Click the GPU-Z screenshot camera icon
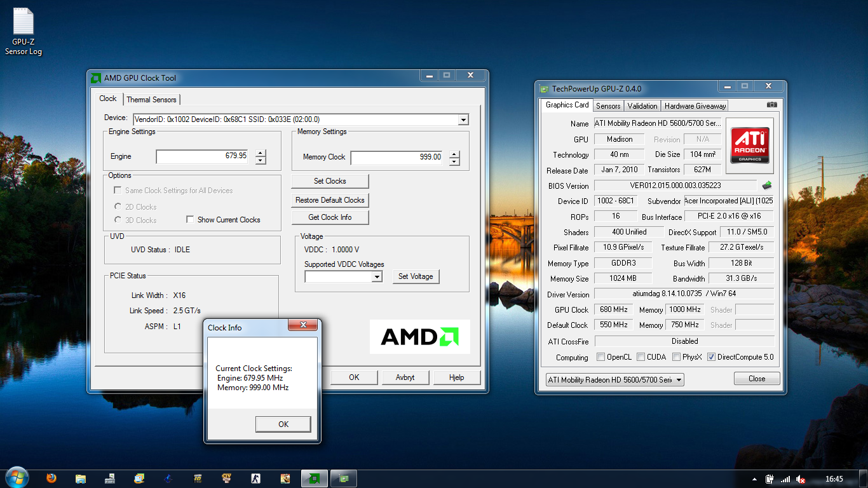This screenshot has width=868, height=488. (x=771, y=105)
